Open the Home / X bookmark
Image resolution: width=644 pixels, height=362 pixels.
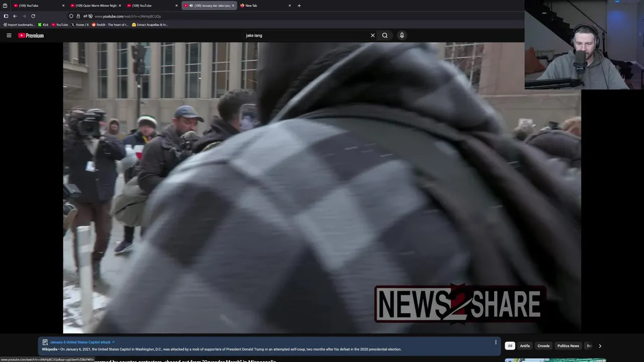[80, 25]
